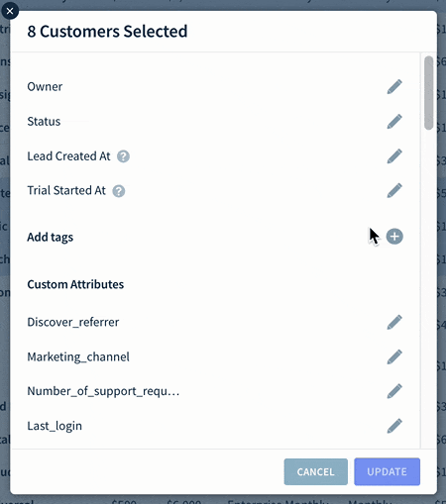Edit the Owner field pencil icon
The image size is (446, 504).
(394, 87)
